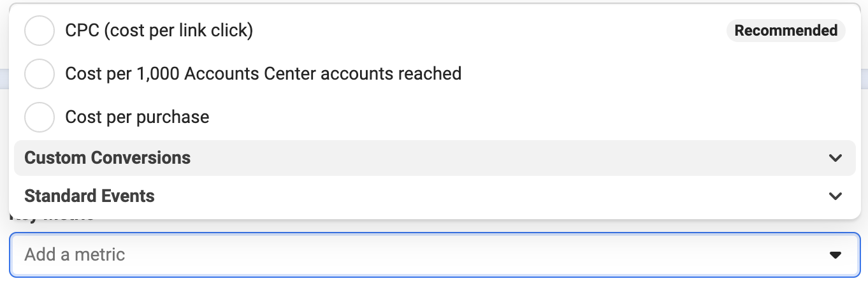The width and height of the screenshot is (868, 288).
Task: Pick the purchase cost metric option row
Action: tap(435, 117)
